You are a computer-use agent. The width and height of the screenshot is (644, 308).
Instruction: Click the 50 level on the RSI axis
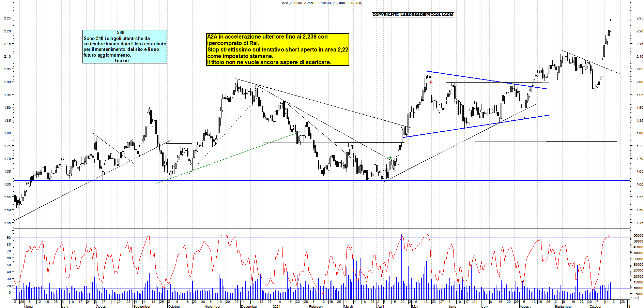(x=9, y=265)
